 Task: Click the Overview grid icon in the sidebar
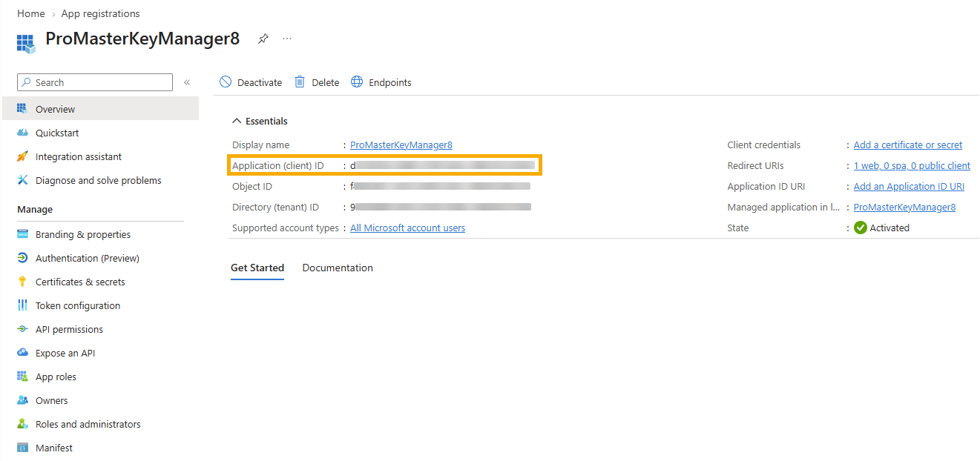[x=22, y=109]
